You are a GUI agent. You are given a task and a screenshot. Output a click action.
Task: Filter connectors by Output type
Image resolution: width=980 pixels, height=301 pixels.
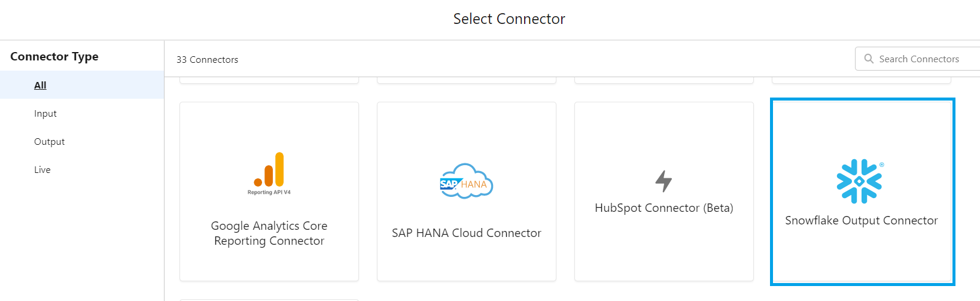[x=49, y=141]
